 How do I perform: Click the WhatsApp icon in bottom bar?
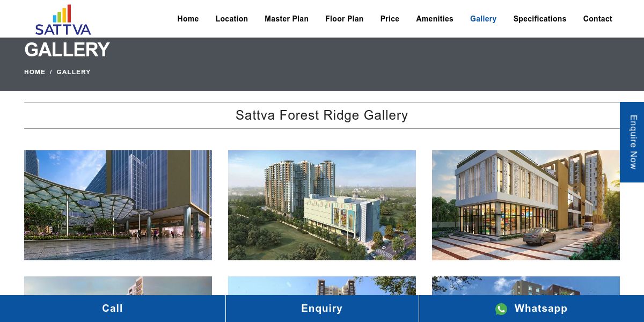[501, 309]
